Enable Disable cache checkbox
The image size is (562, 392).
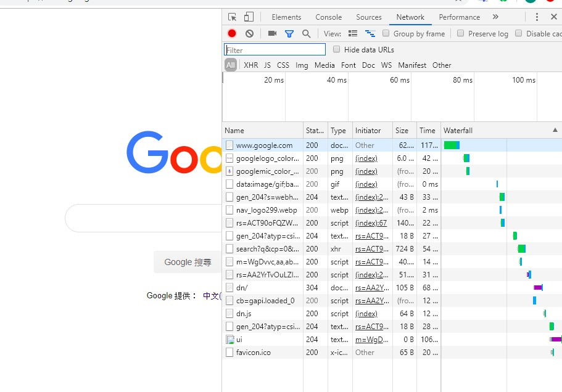tap(518, 33)
